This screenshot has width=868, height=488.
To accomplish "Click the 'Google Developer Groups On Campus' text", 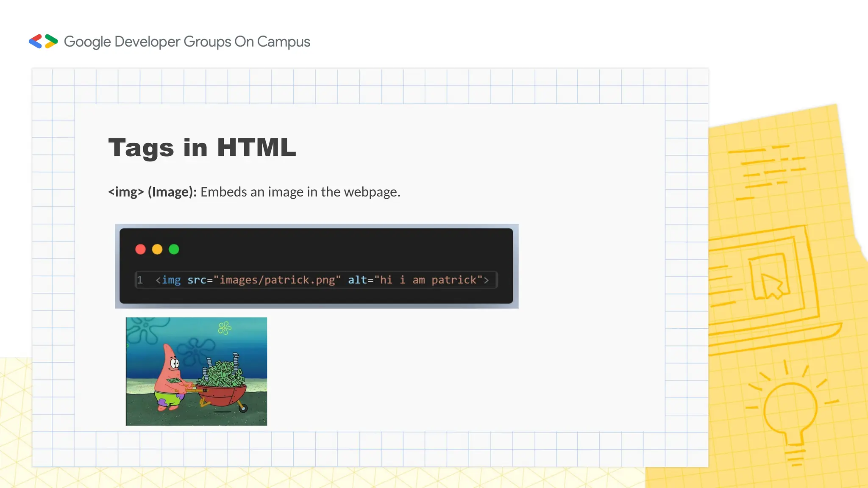I will [187, 42].
